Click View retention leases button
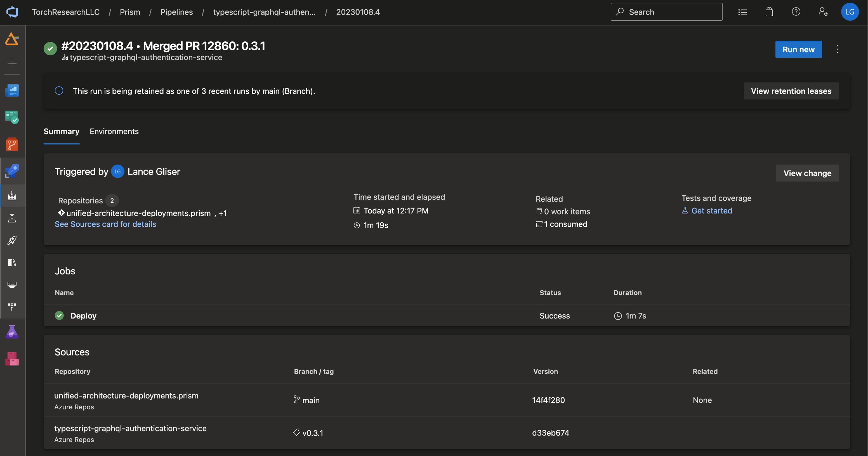The height and width of the screenshot is (456, 868). pos(791,91)
